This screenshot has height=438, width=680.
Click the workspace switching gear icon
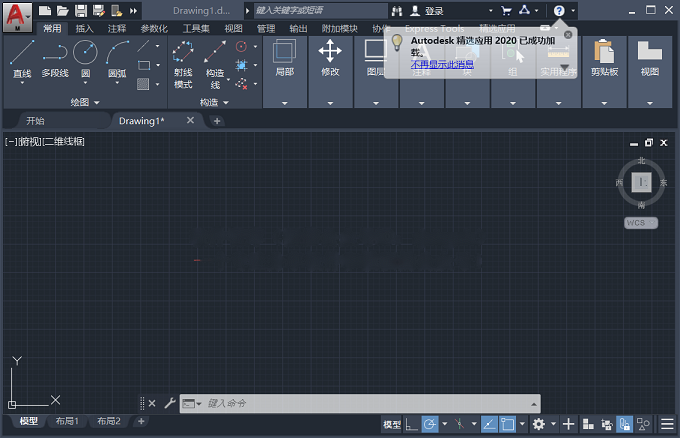[538, 424]
